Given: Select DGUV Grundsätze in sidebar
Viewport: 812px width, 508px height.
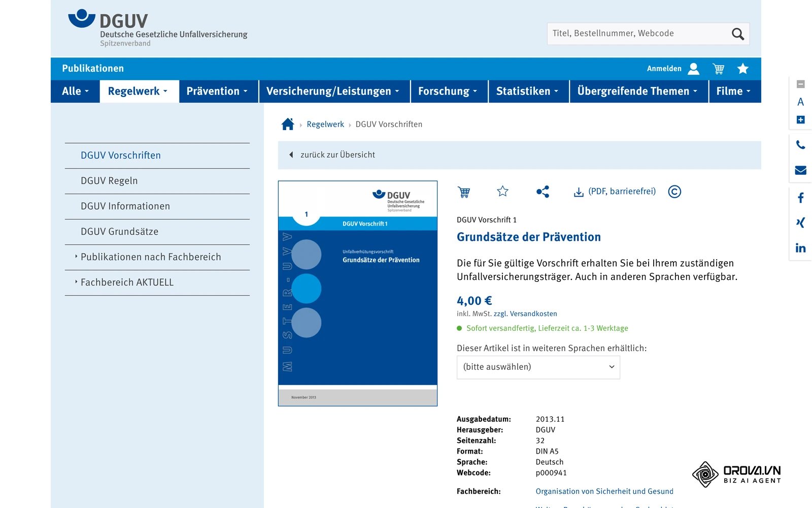Looking at the screenshot, I should [157, 232].
